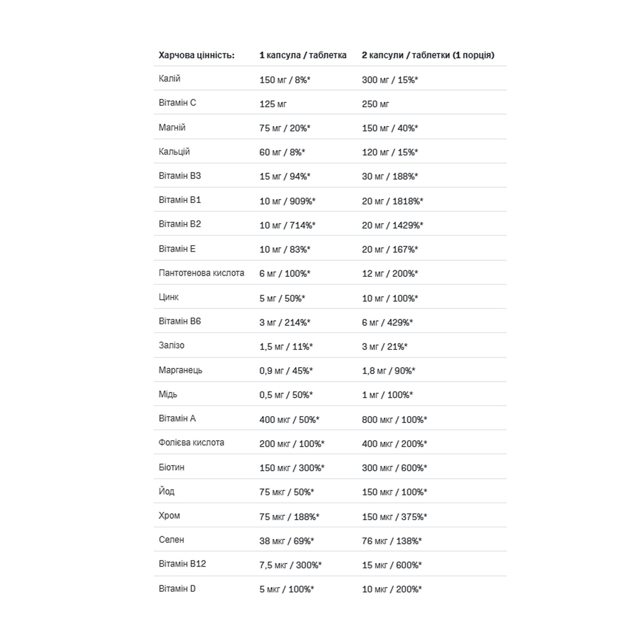Select 'Цинк' value '5 мг / 50%*'

click(282, 298)
